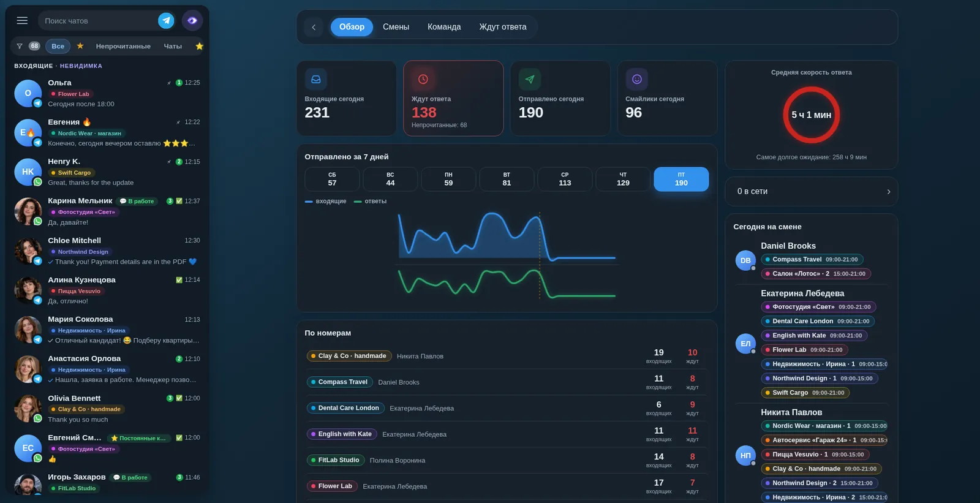Go back with the left chevron button
The width and height of the screenshot is (980, 503).
click(314, 27)
